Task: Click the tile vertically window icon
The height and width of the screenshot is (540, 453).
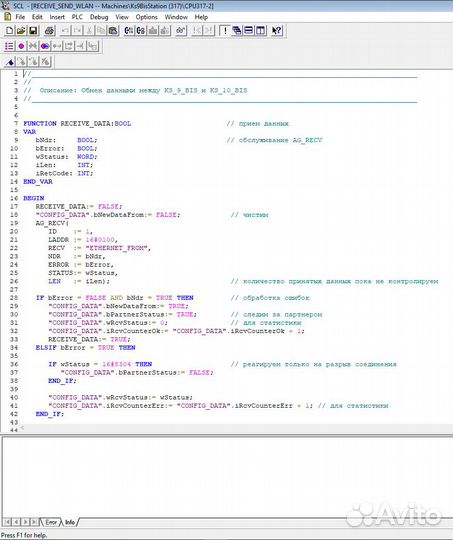Action: tap(260, 31)
